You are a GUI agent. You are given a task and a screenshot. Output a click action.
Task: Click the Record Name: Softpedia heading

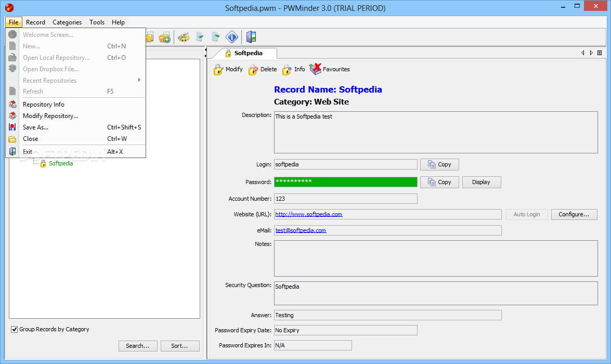pos(328,89)
